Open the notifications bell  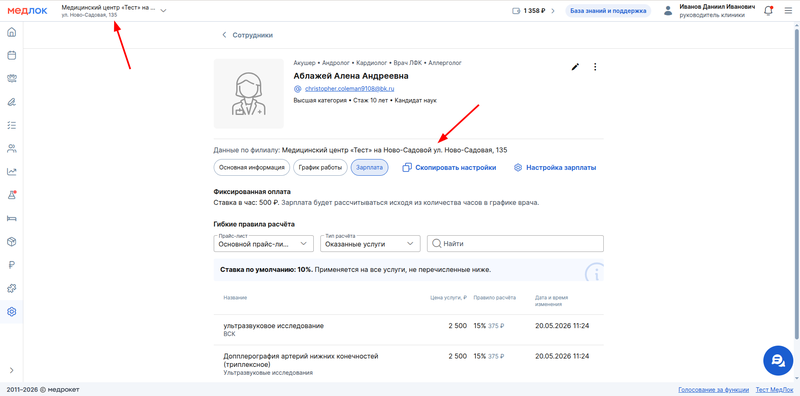pyautogui.click(x=768, y=11)
